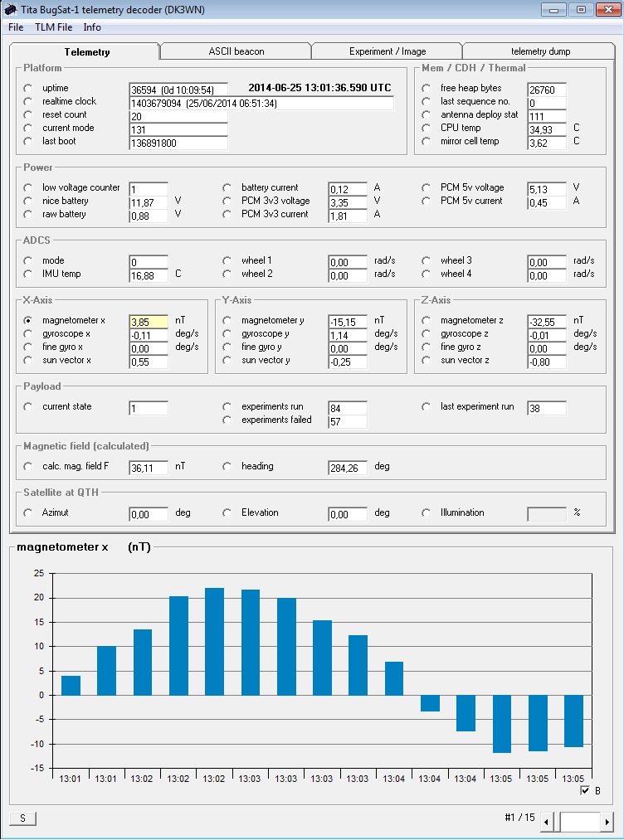Choose the gyroscope y radio button
Viewport: 624px width, 840px height.
coord(227,333)
